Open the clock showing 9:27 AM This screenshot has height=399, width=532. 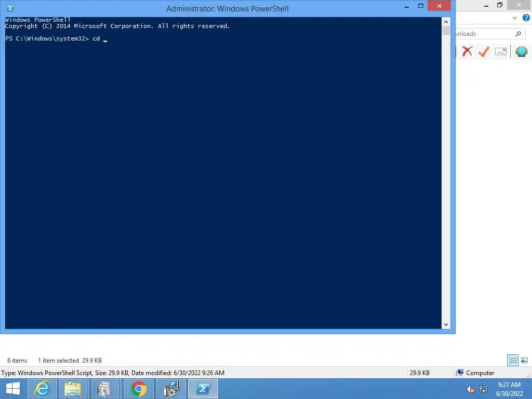tap(509, 389)
